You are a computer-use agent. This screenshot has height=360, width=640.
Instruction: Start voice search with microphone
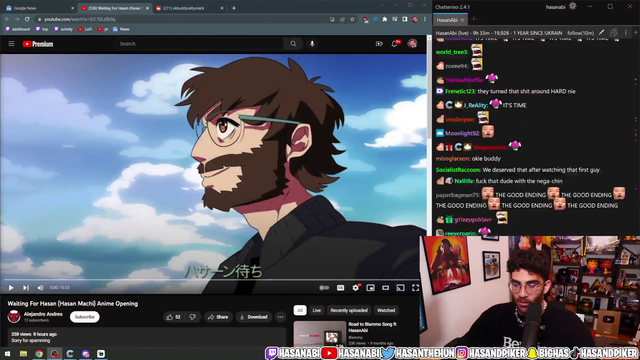(312, 44)
